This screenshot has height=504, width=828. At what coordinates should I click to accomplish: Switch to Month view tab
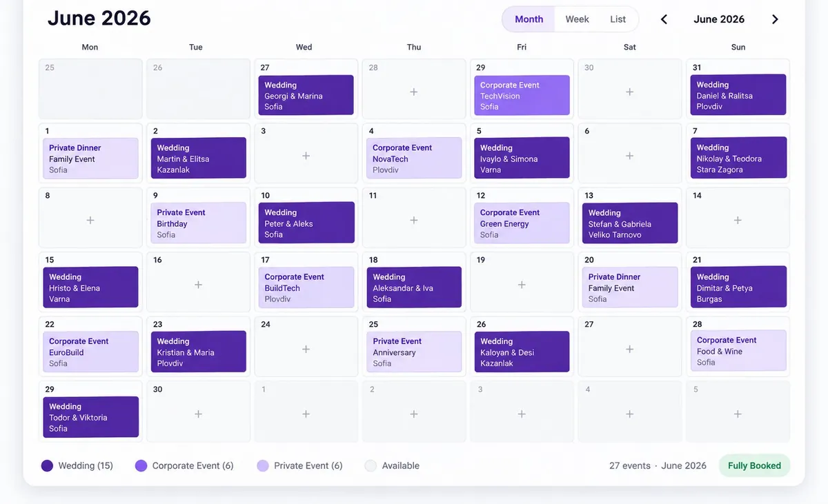coord(529,19)
